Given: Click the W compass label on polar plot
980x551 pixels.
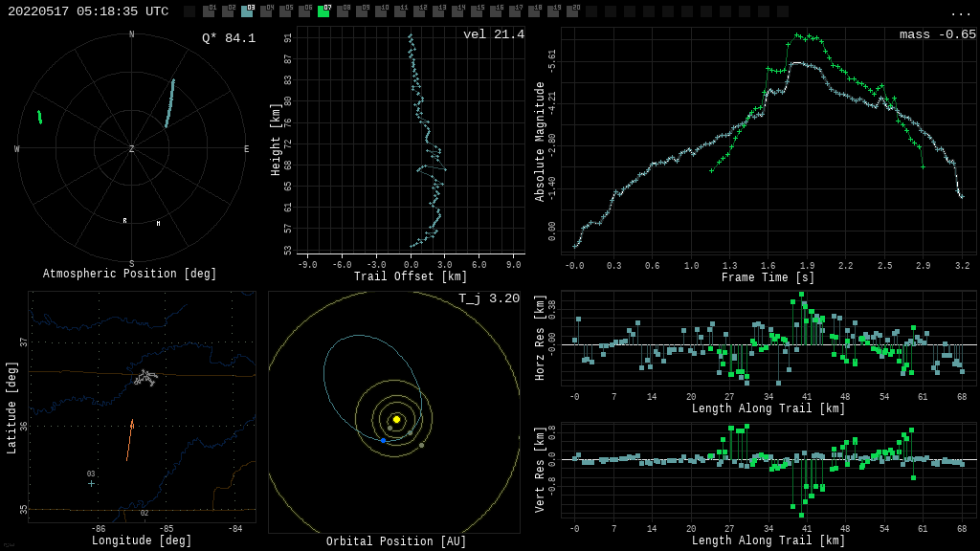Looking at the screenshot, I should tap(17, 148).
